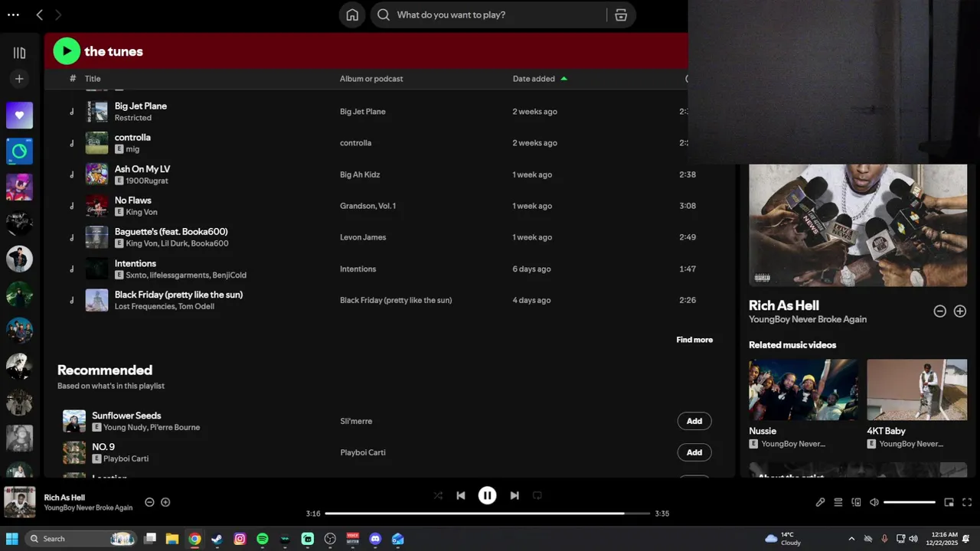The width and height of the screenshot is (980, 551).
Task: Select the 'Big Jet Plane' track title
Action: (x=141, y=106)
